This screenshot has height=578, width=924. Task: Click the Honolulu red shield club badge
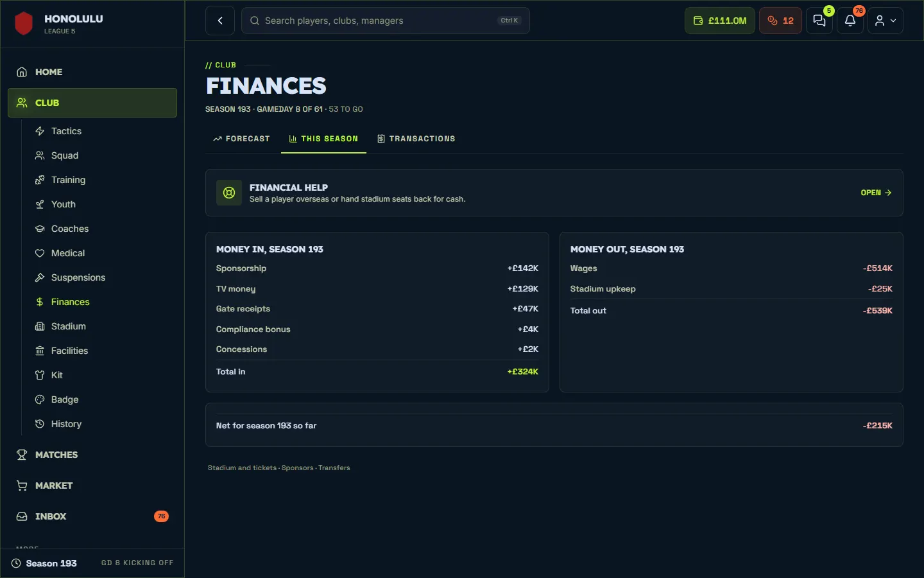click(x=24, y=24)
